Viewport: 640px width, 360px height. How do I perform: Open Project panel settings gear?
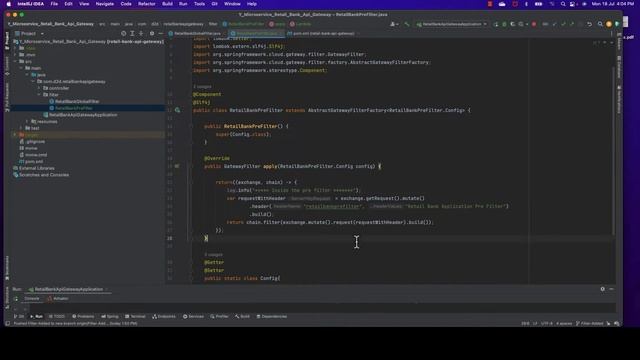tap(152, 33)
